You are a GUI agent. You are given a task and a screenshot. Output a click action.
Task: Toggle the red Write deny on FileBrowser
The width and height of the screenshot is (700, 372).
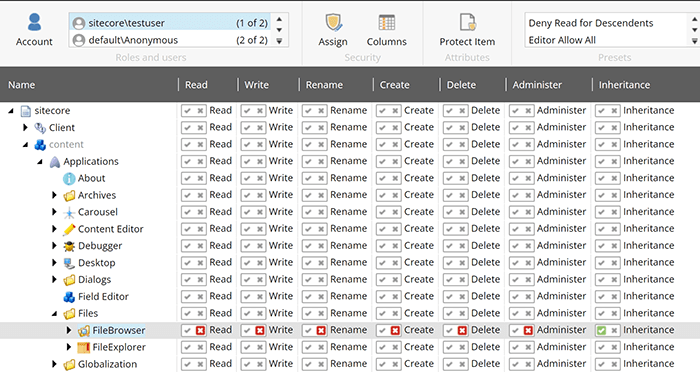[x=260, y=330]
